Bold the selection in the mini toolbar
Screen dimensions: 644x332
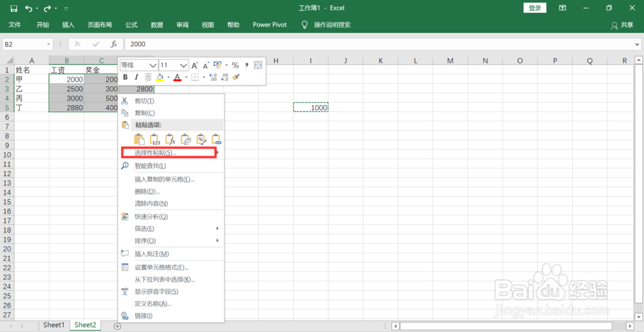[126, 77]
